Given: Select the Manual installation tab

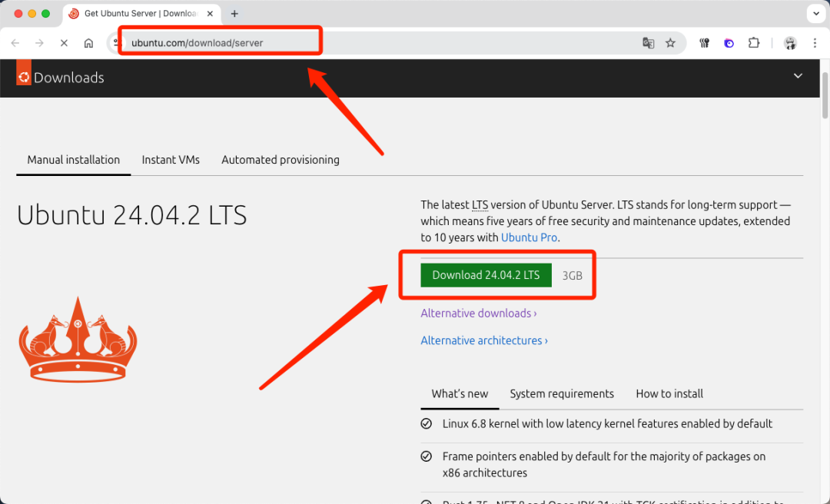Looking at the screenshot, I should 74,160.
